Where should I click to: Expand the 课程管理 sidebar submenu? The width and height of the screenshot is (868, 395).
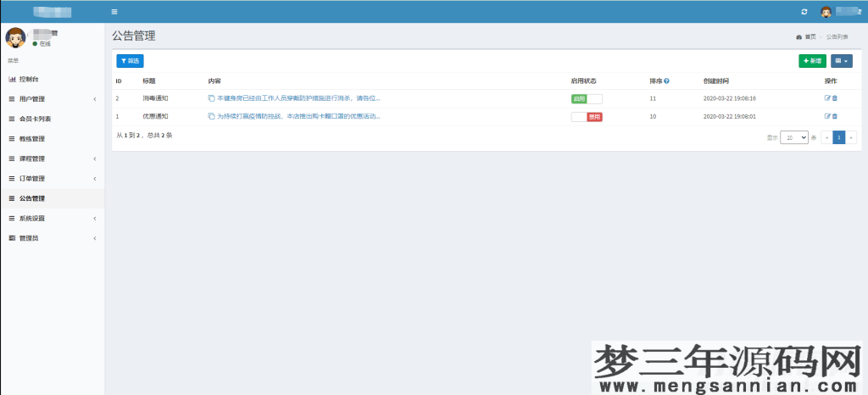point(52,159)
